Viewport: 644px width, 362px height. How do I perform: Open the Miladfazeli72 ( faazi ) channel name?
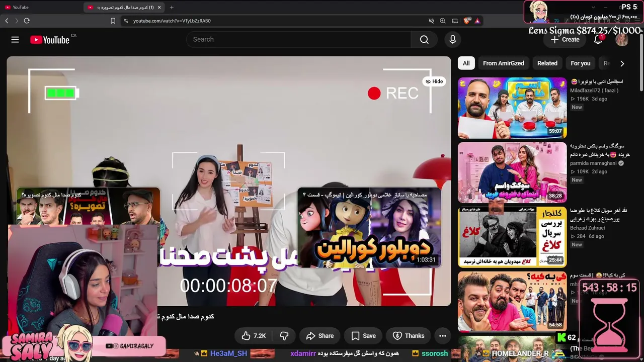tap(594, 90)
